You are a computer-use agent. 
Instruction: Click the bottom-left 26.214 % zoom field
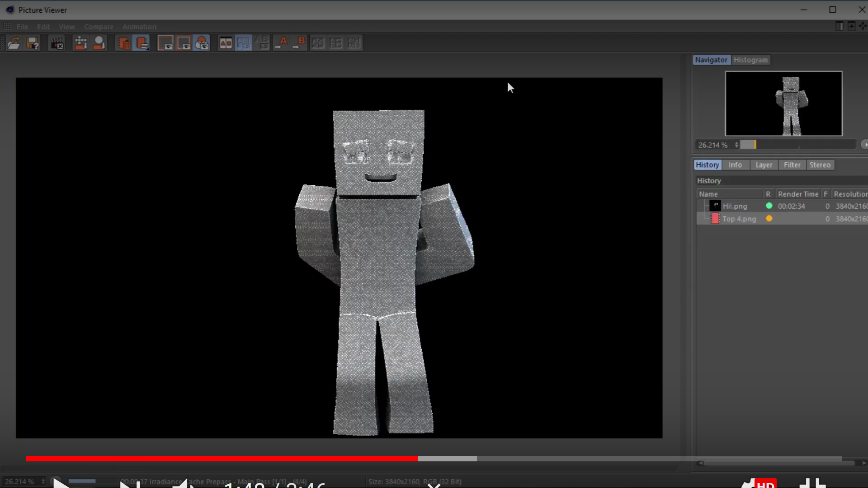20,482
